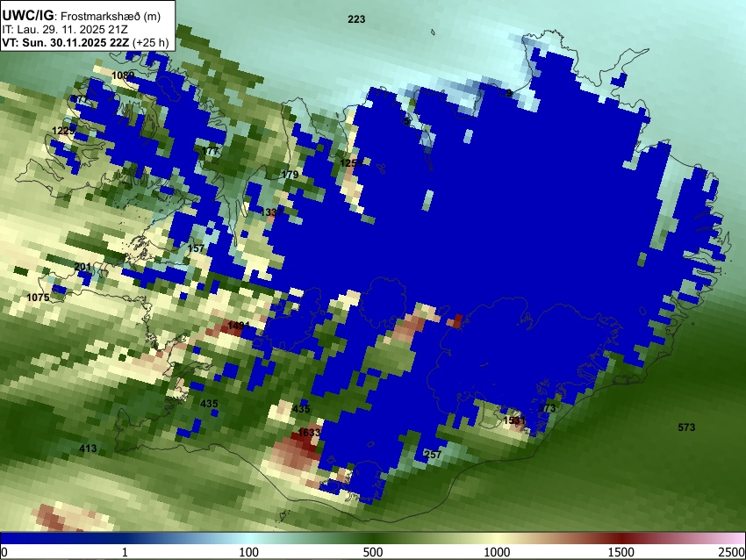Click the 1531 value label
This screenshot has width=746, height=560.
pos(514,420)
